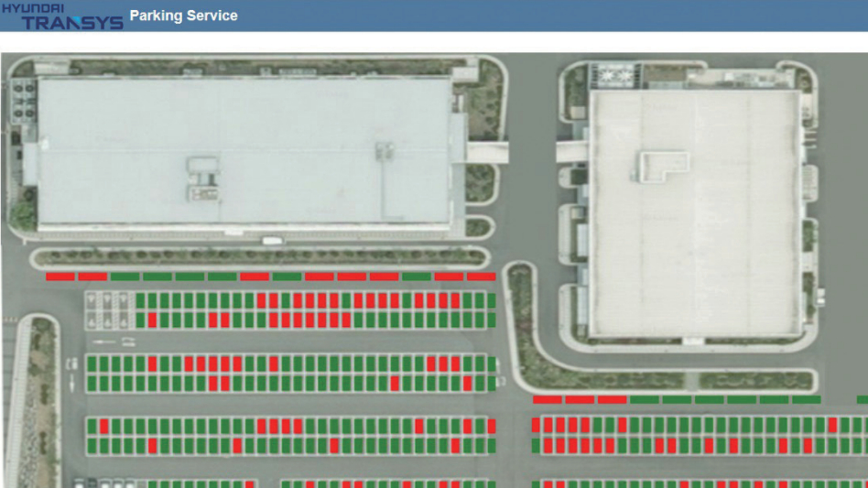Select first green bar after reds below right building
Image resolution: width=868 pixels, height=488 pixels.
point(645,399)
